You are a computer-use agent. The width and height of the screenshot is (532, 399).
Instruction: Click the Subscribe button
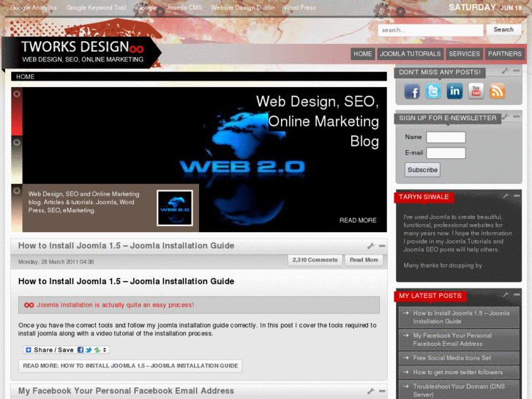tap(422, 170)
